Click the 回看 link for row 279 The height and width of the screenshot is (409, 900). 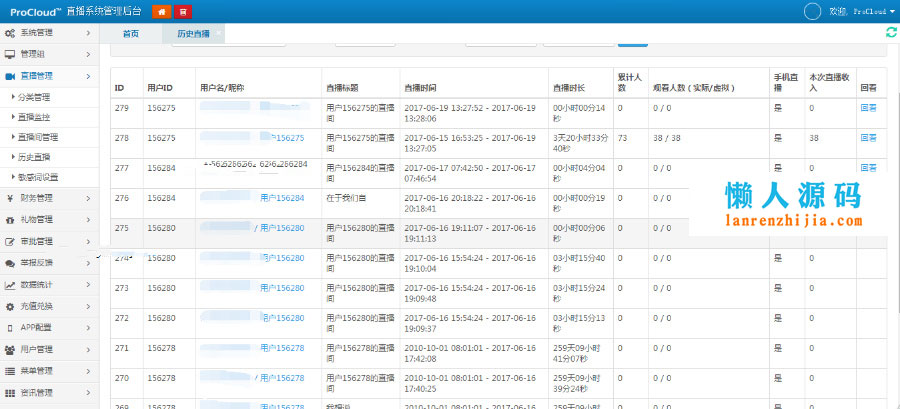click(x=868, y=108)
